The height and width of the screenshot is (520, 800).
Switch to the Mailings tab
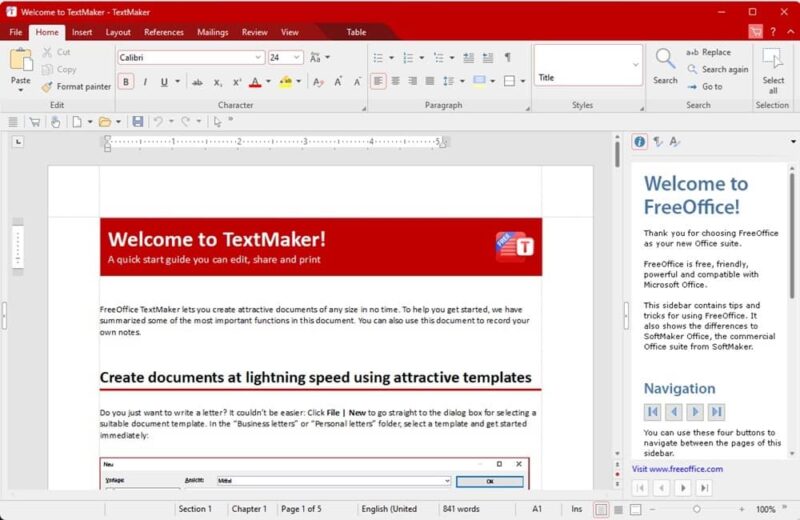click(x=213, y=32)
